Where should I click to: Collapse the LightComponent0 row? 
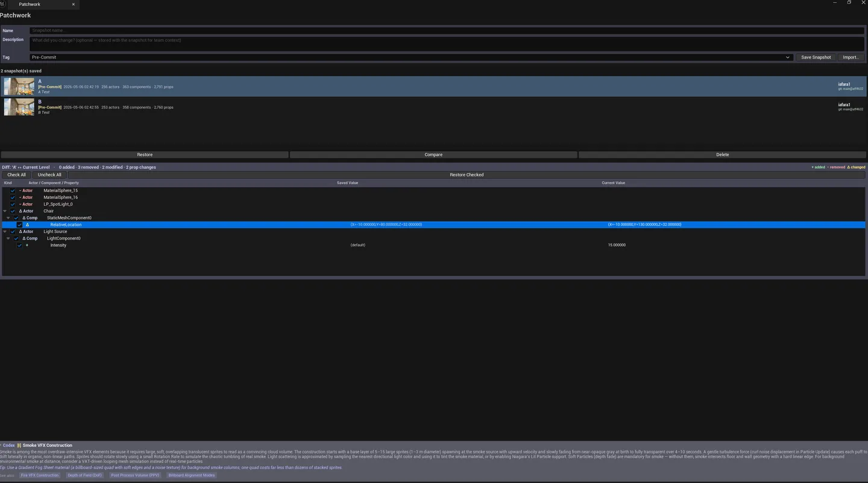(x=8, y=238)
